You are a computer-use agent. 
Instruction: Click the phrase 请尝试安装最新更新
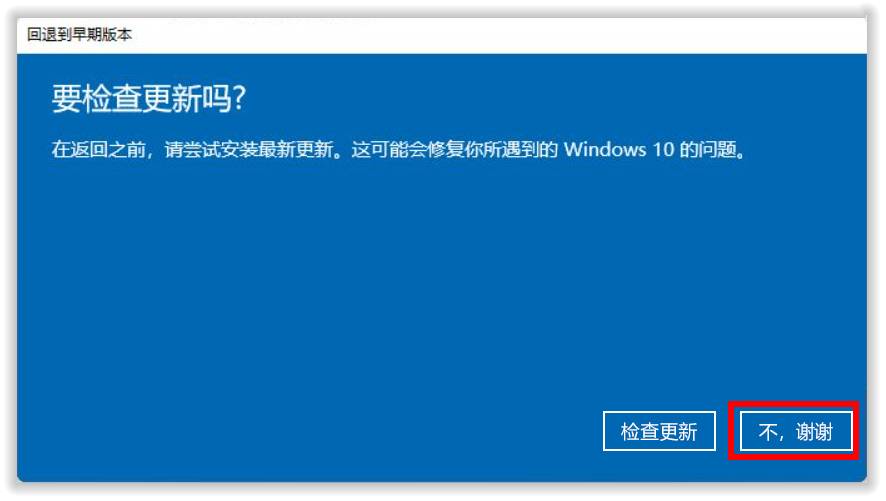[249, 150]
